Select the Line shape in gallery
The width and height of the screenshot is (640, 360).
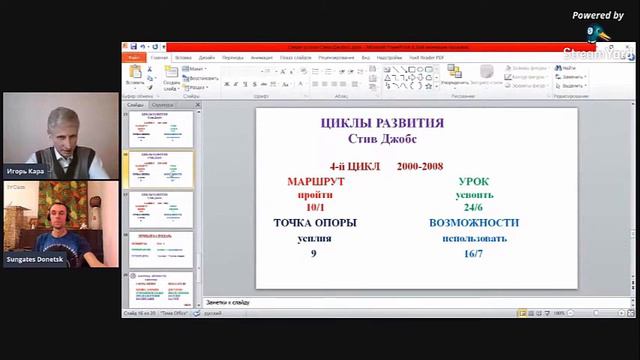pyautogui.click(x=396, y=69)
